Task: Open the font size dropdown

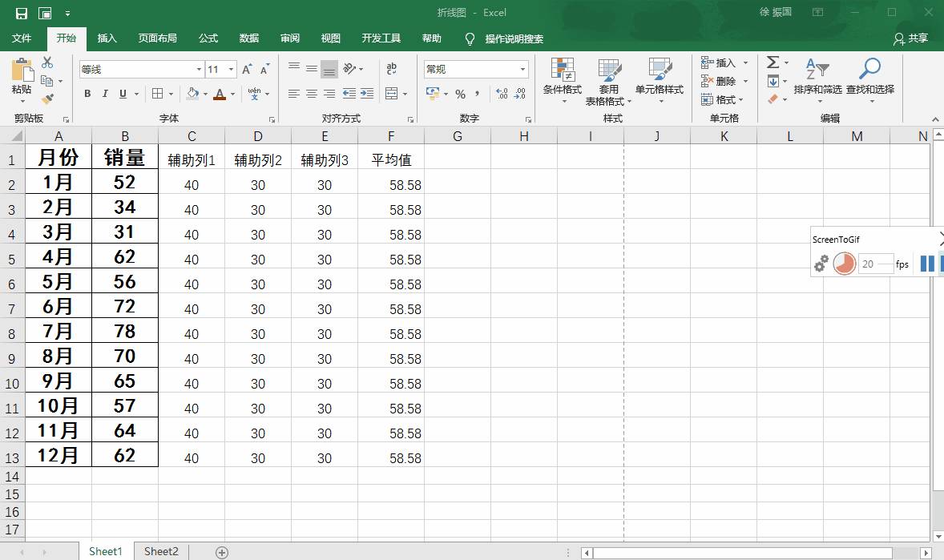Action: click(x=231, y=69)
